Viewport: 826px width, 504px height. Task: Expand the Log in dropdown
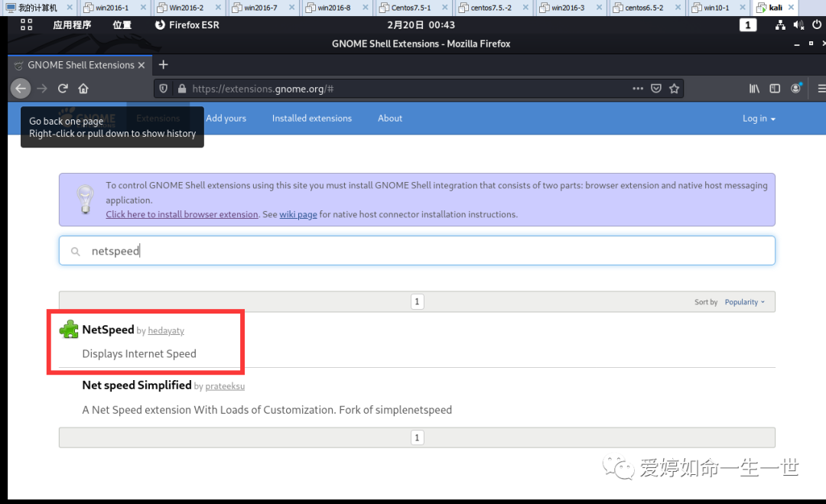click(759, 119)
